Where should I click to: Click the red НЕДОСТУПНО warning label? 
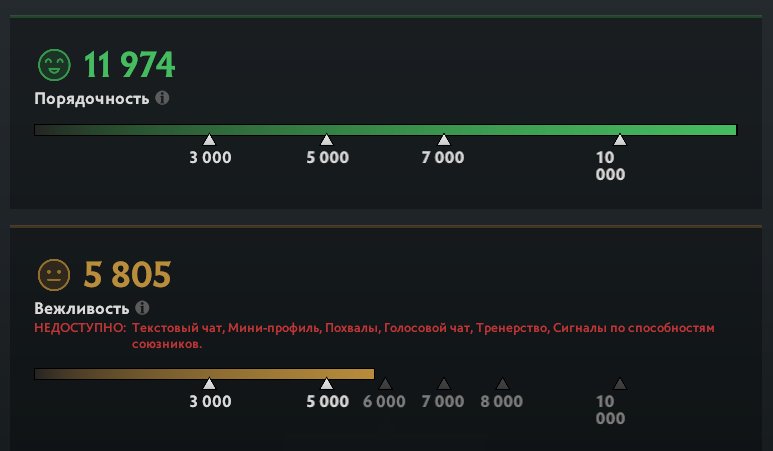[80, 328]
